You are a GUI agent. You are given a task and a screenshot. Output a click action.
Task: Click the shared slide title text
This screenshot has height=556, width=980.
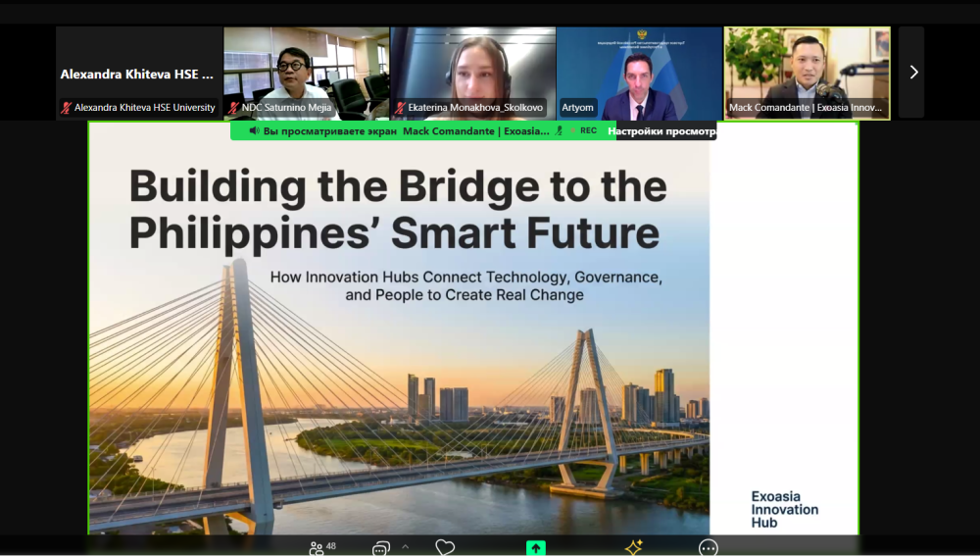(398, 209)
